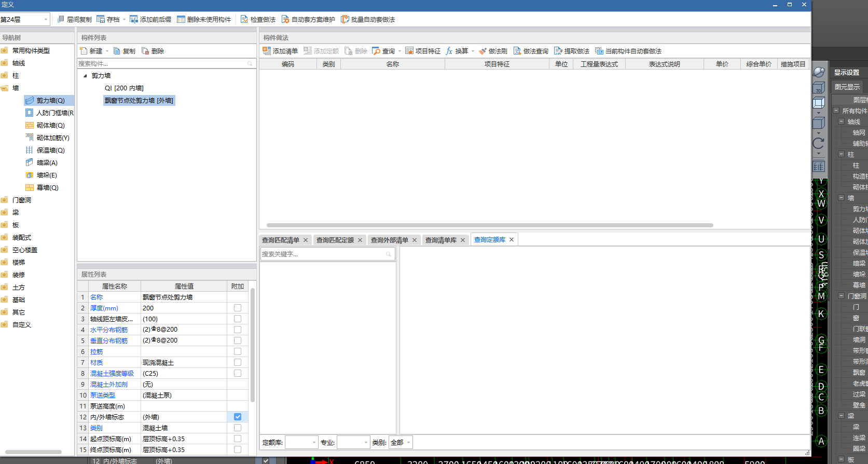Viewport: 868px width, 464px height.
Task: Click 添加清单 add bill icon
Action: tap(267, 51)
